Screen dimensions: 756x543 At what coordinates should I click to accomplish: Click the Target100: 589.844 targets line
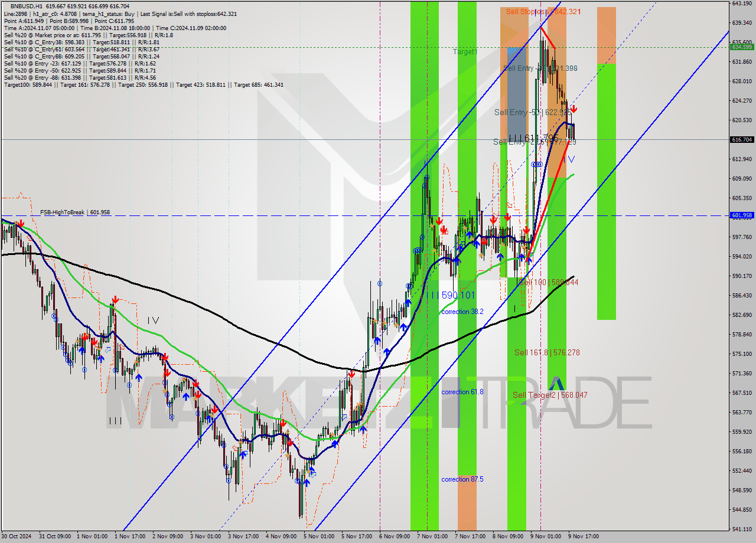(144, 84)
